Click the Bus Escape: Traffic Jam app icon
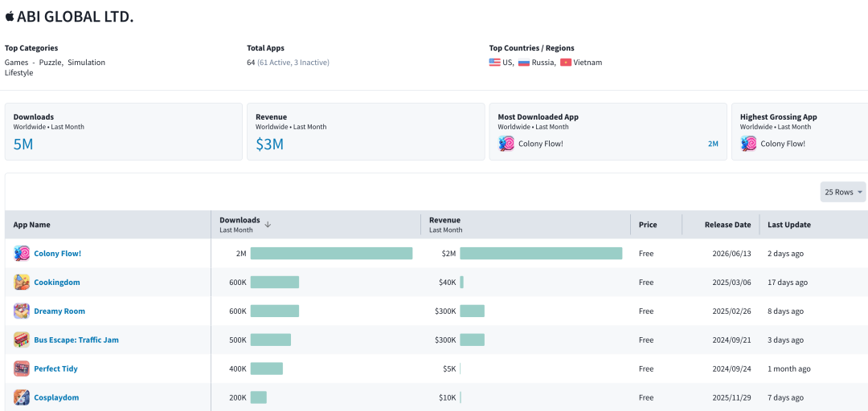The image size is (868, 411). tap(22, 340)
